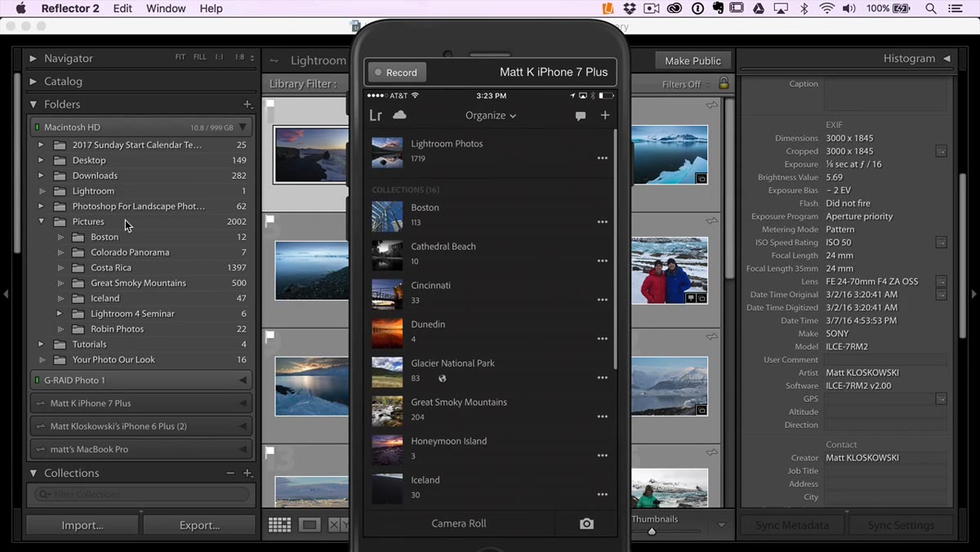Click the Export button

199,525
